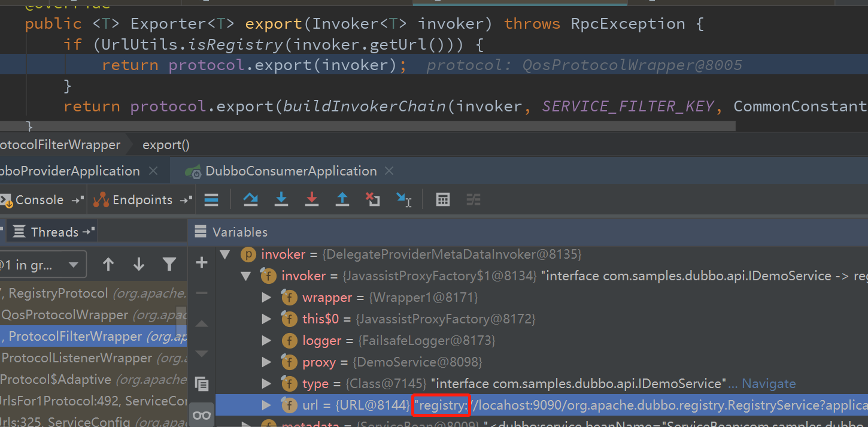Click the export() breadcrumb
868x427 pixels.
click(x=166, y=145)
